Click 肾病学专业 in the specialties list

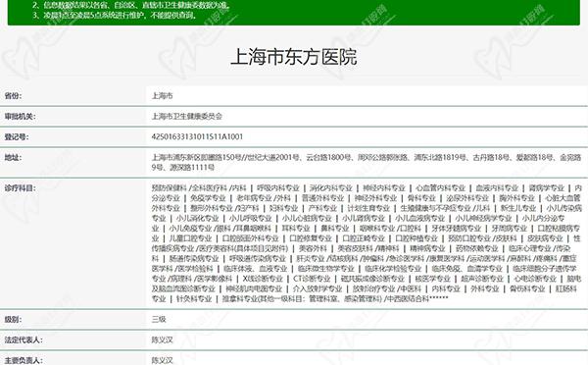pos(547,187)
